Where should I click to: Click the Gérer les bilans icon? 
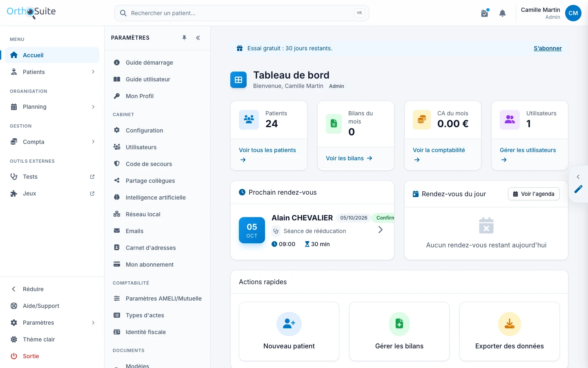coord(399,324)
